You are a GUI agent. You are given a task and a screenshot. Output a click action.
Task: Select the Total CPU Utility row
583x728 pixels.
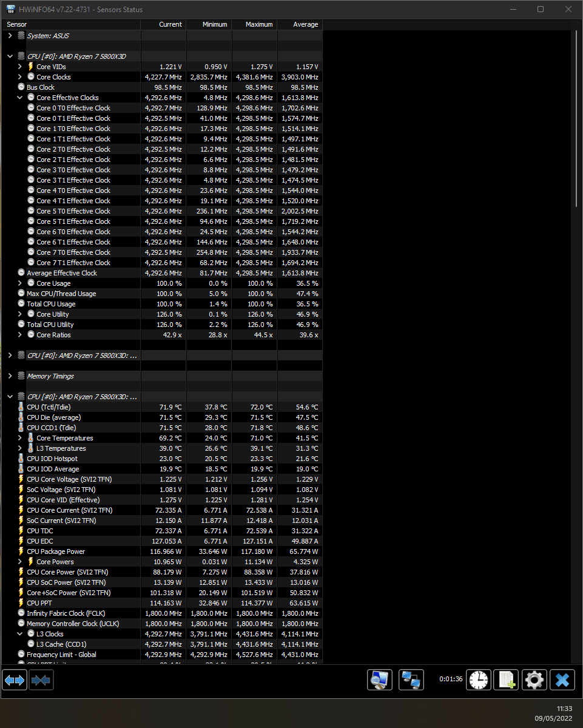click(x=163, y=325)
